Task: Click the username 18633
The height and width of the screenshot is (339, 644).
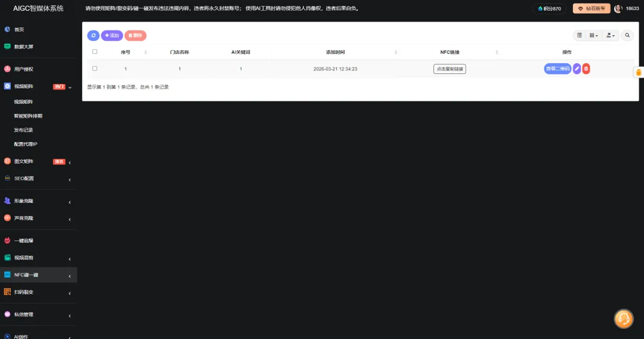Action: [x=632, y=8]
